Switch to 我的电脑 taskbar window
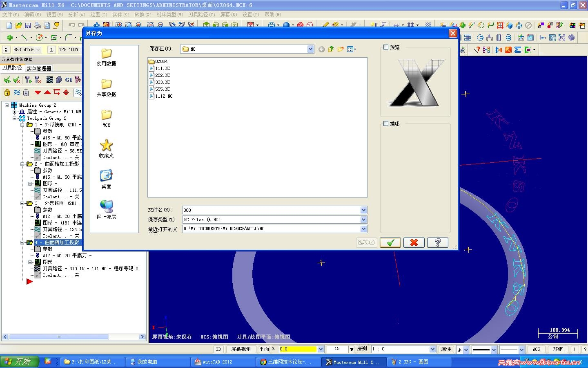 pyautogui.click(x=157, y=362)
